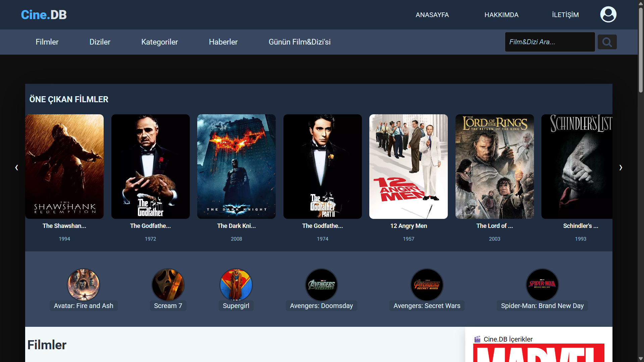Open Spider-Man: Brand New Day round icon

(x=542, y=285)
